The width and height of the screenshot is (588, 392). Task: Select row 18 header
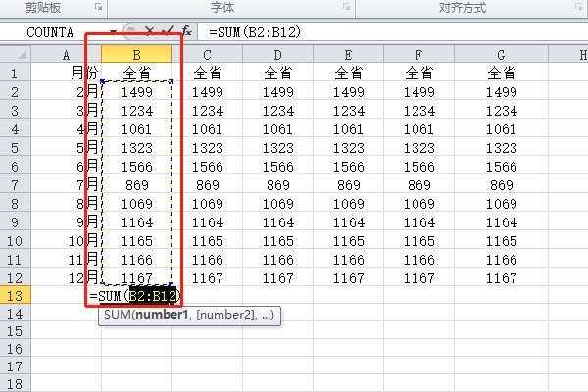click(x=15, y=384)
